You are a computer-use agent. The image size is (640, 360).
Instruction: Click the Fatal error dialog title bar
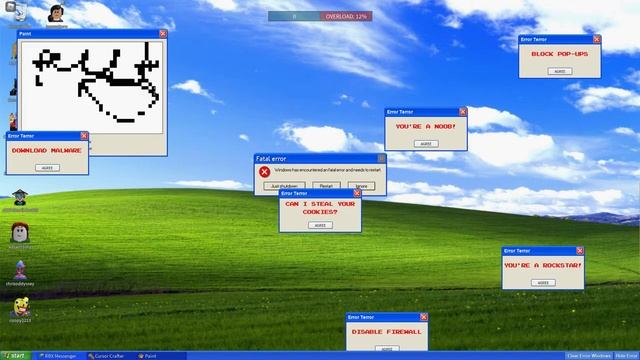click(x=320, y=158)
